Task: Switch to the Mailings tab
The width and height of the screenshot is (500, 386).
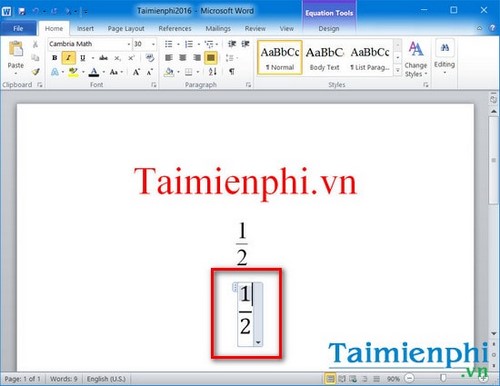Action: tap(218, 29)
